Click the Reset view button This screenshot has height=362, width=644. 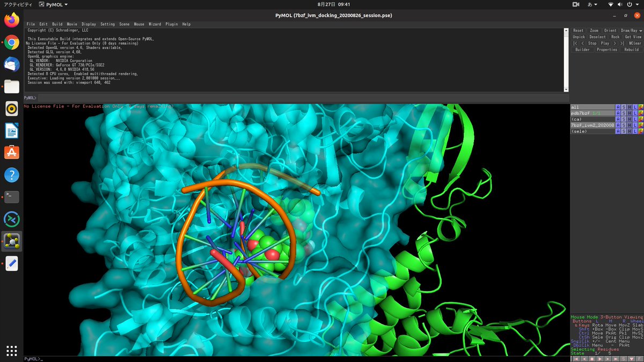point(578,31)
